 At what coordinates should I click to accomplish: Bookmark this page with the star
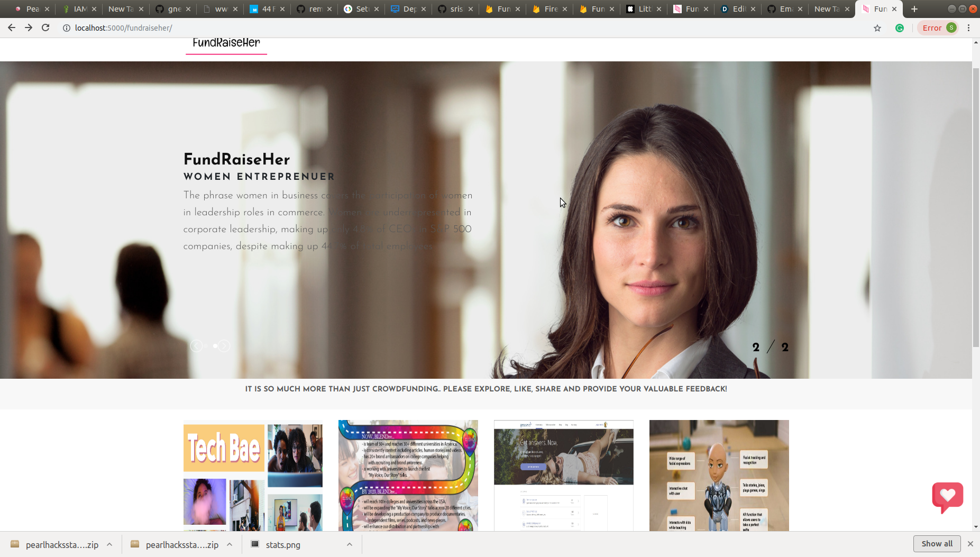tap(877, 28)
